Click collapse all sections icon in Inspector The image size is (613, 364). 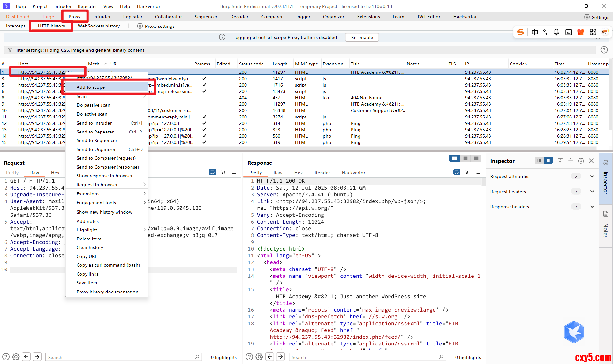[571, 161]
